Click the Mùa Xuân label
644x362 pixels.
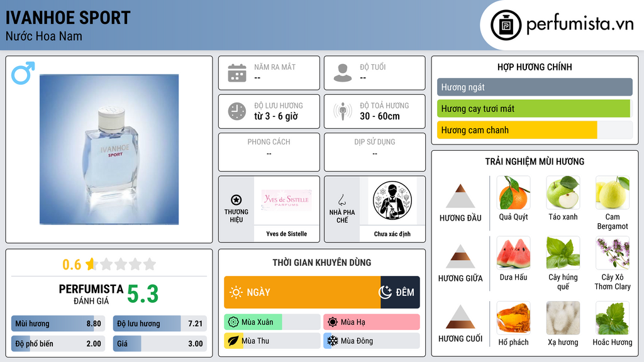(x=257, y=322)
